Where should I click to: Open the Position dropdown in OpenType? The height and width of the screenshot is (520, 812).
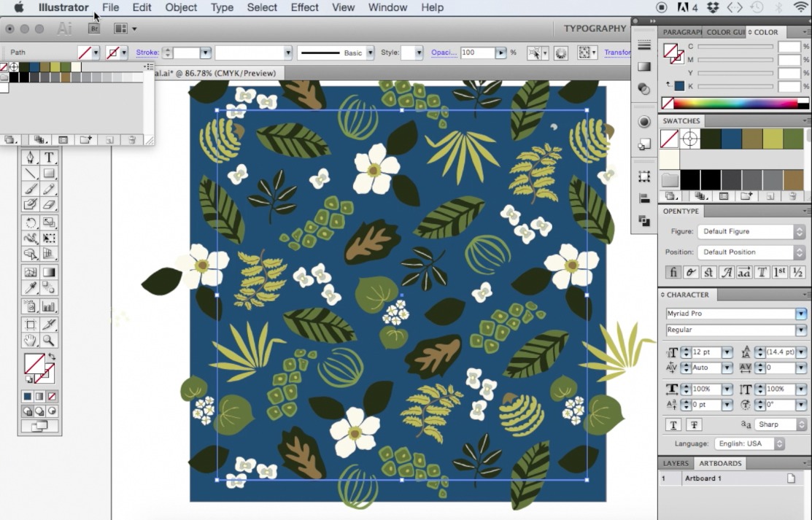tap(751, 252)
